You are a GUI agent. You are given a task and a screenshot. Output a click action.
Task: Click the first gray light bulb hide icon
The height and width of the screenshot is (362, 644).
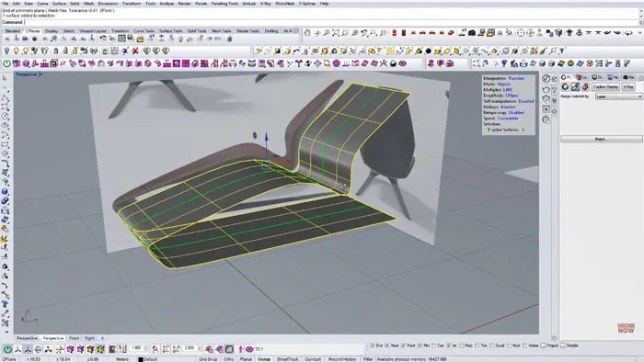click(x=6, y=51)
